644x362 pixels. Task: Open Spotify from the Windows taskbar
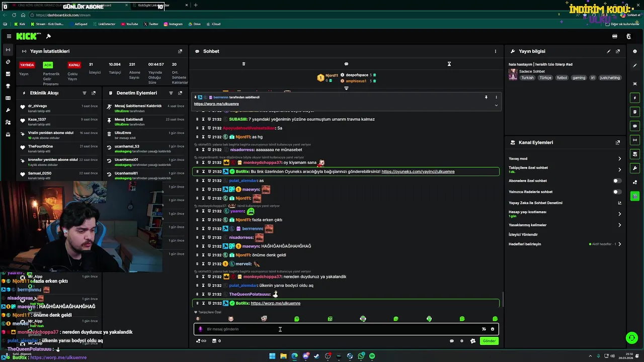(x=372, y=356)
